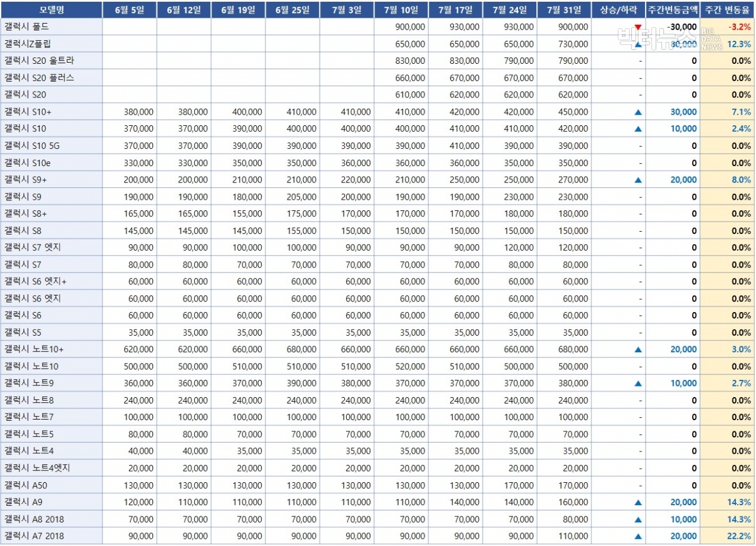Click the blue up arrow in 갤럭시 노트9 row
The width and height of the screenshot is (756, 546).
pos(638,383)
